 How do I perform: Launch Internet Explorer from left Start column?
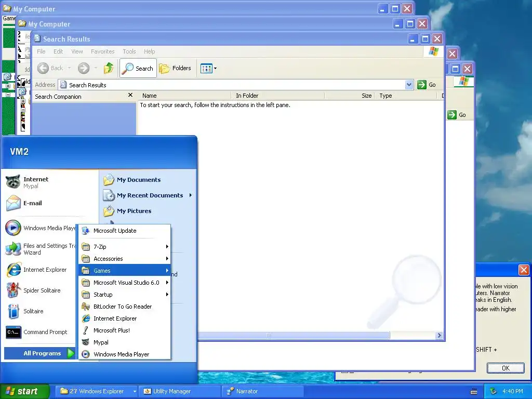pyautogui.click(x=36, y=270)
